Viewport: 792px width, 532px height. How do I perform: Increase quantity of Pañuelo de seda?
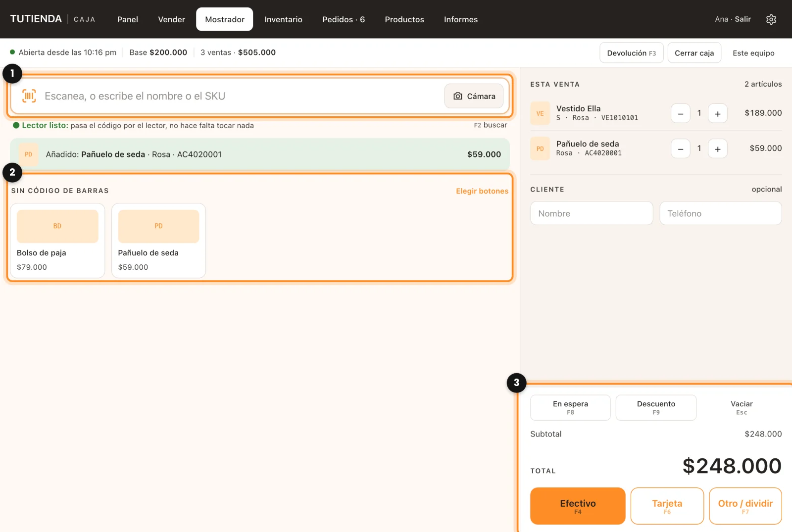pyautogui.click(x=717, y=148)
